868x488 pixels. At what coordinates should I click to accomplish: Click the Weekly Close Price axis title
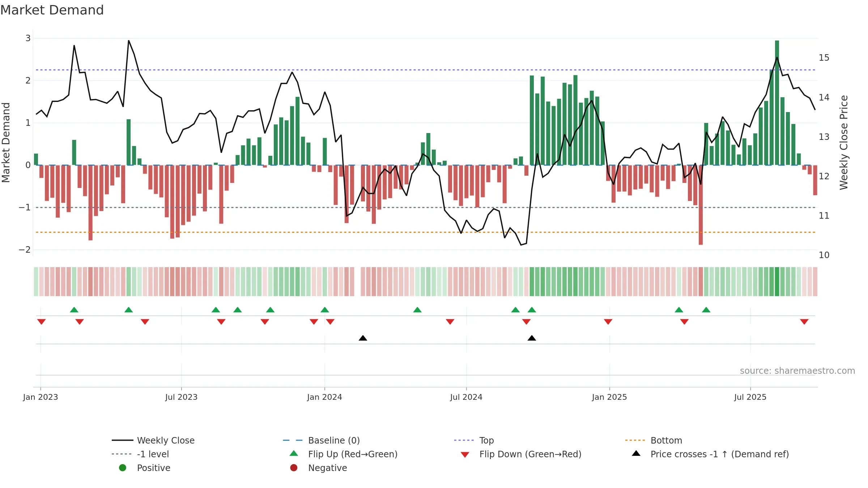(844, 142)
